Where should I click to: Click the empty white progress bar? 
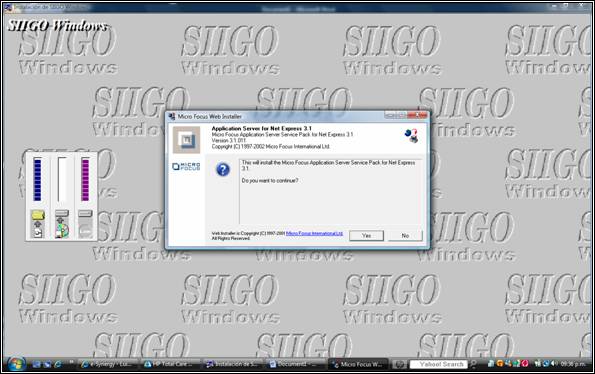point(61,179)
